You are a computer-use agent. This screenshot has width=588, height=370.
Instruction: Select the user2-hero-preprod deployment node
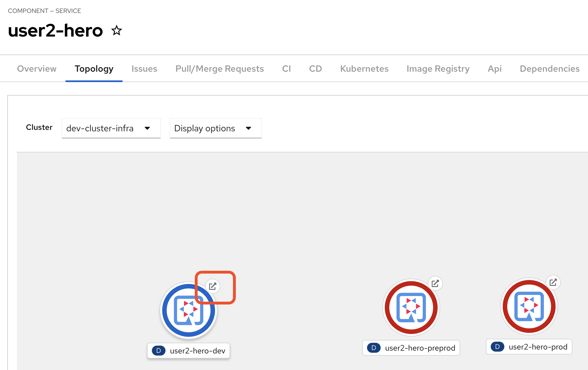point(411,307)
